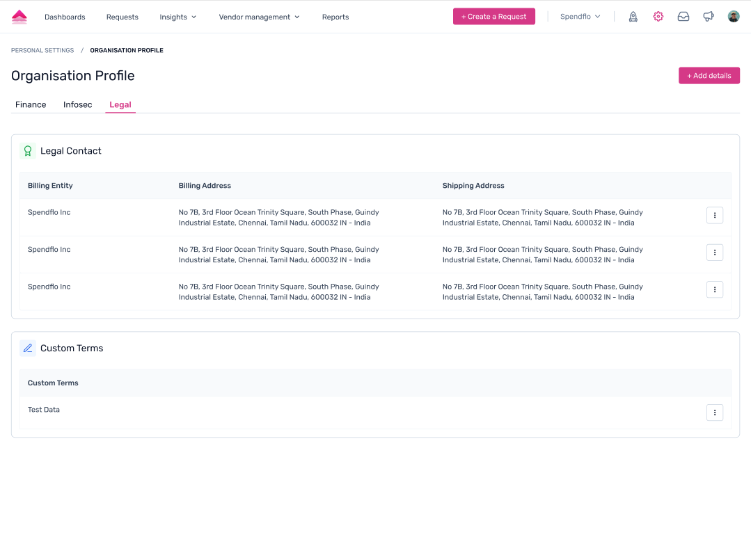Click the Legal Contact ribbon badge icon

pos(28,151)
